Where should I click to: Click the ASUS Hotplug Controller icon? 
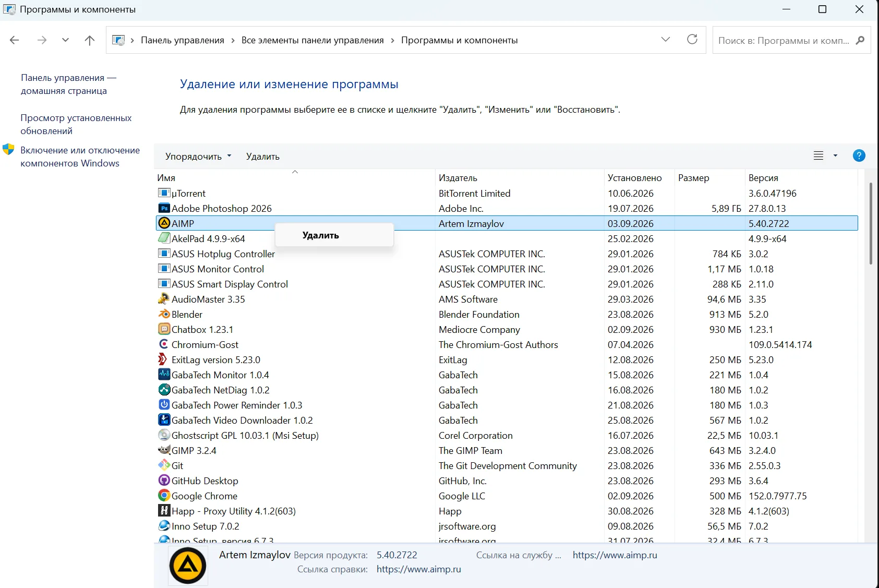click(x=164, y=254)
